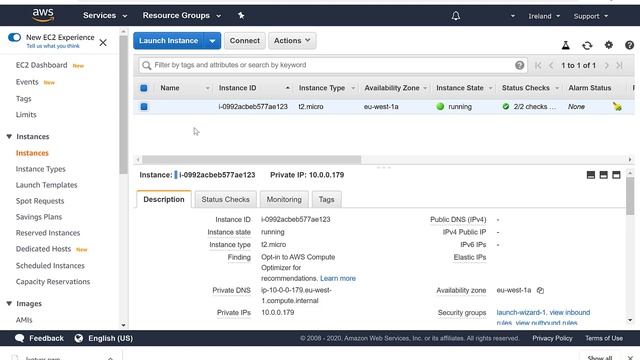Click the table horizontal scrollbar
Screen dimensions: 640x360
click(x=251, y=159)
